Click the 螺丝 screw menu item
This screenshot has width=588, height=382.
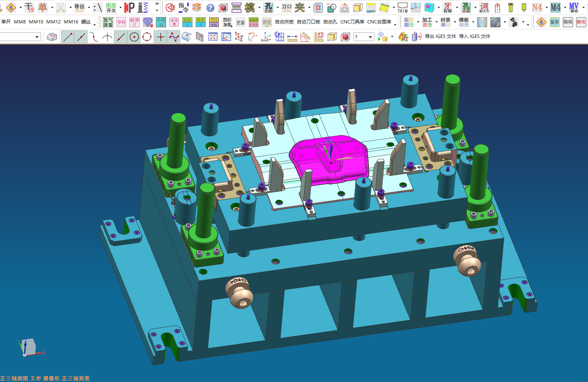click(86, 22)
